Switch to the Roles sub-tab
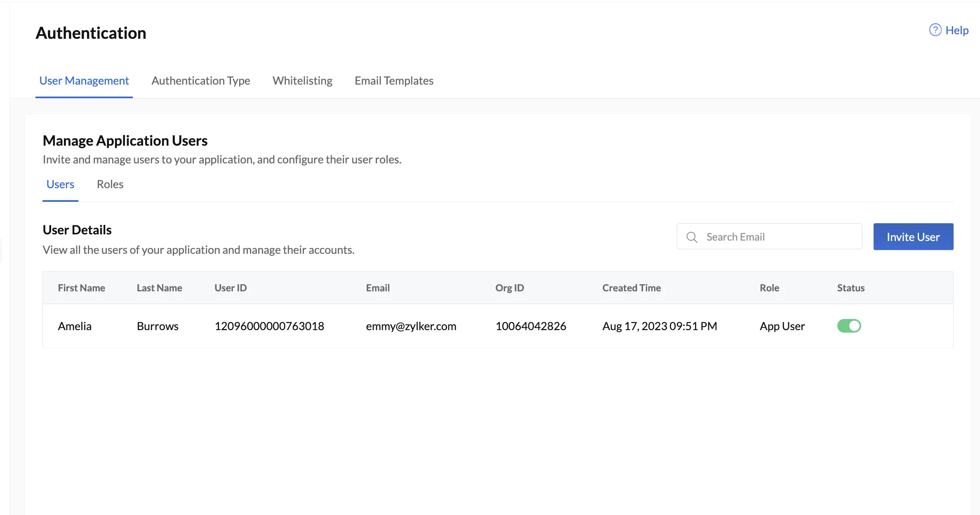Screen dimensions: 980x515 point(110,184)
